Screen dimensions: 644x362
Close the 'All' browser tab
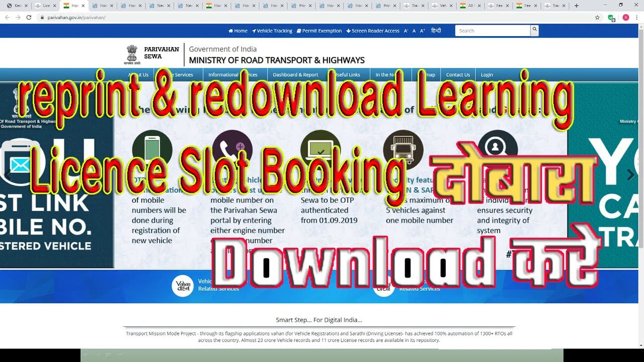[479, 6]
